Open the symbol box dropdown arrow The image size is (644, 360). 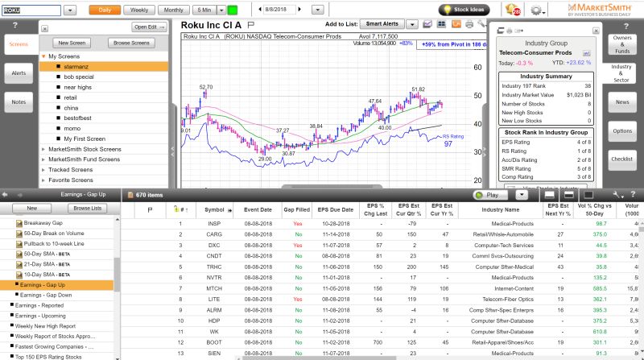[x=70, y=10]
